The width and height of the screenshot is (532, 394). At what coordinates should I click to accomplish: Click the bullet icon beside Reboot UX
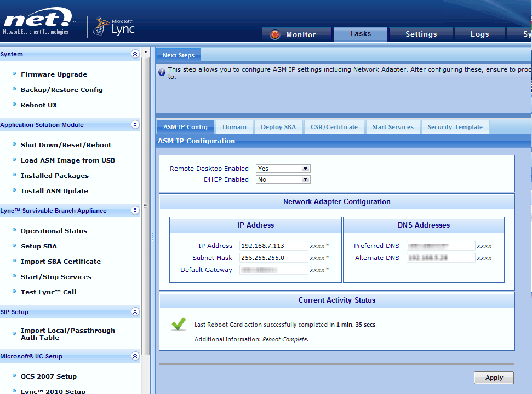pyautogui.click(x=13, y=105)
